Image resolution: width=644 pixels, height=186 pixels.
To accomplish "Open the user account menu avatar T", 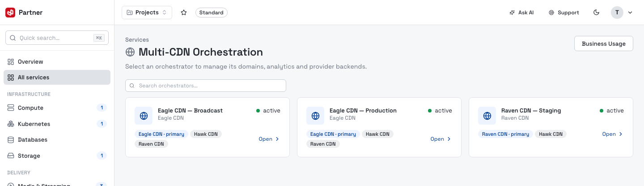I will tap(617, 13).
